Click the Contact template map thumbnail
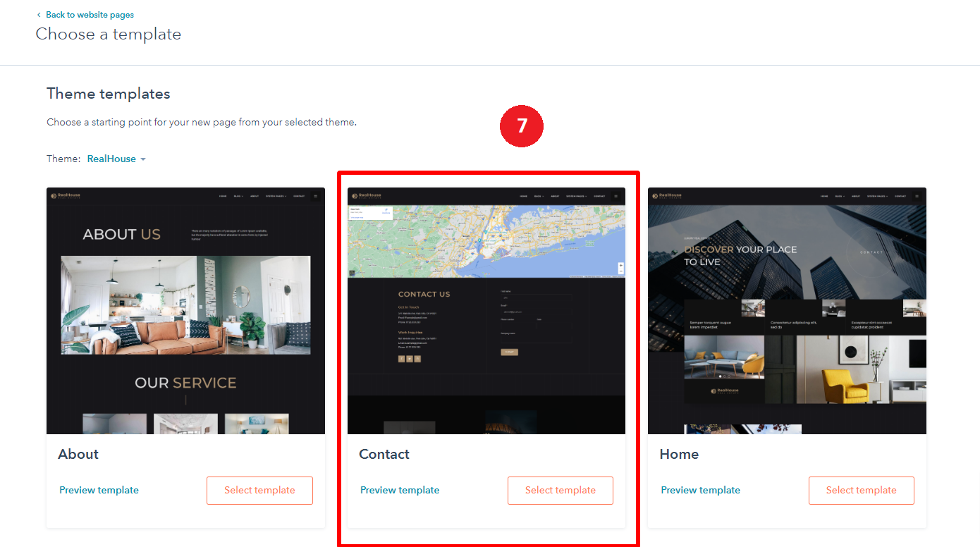Image resolution: width=980 pixels, height=547 pixels. [486, 241]
